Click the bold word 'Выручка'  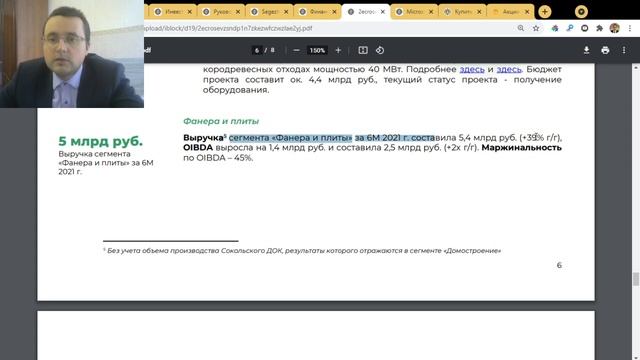[x=203, y=138]
